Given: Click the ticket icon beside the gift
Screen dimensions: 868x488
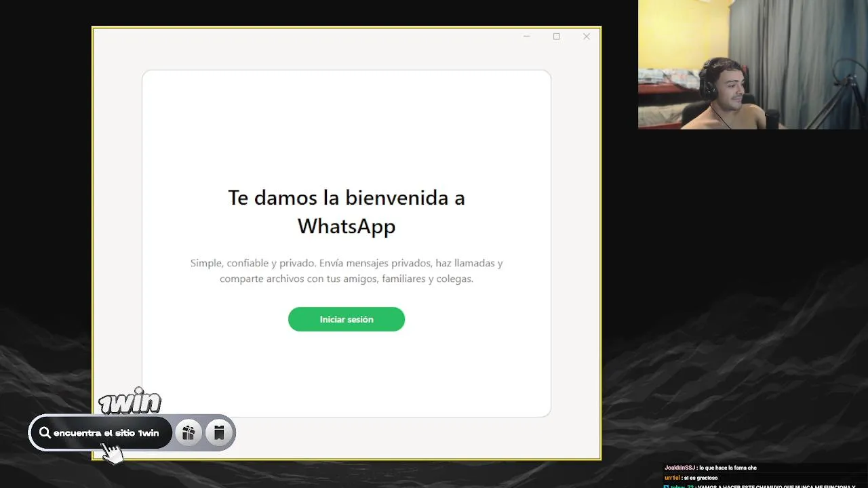Looking at the screenshot, I should [x=218, y=432].
